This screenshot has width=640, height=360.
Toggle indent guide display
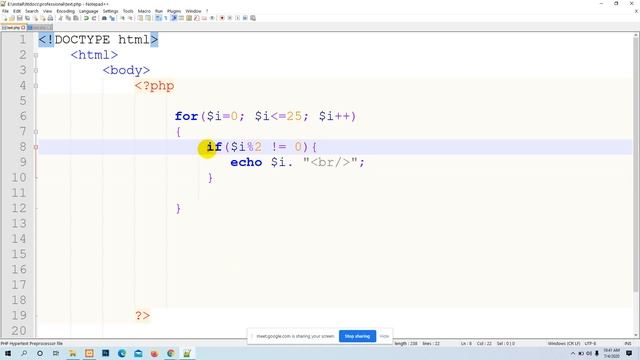[174, 18]
